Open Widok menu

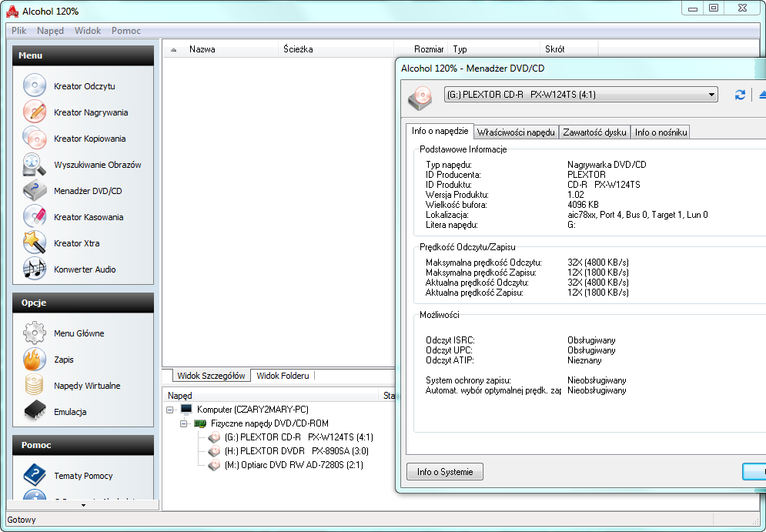[x=88, y=30]
